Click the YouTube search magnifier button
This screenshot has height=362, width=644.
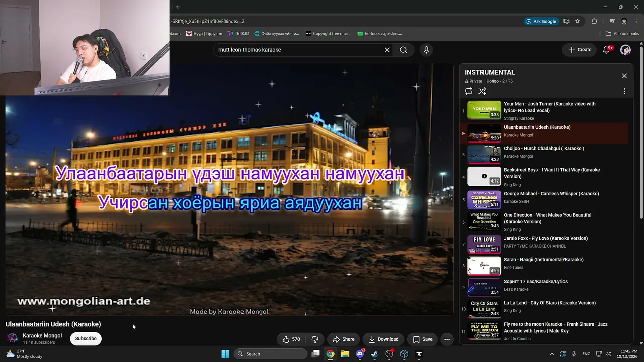click(404, 50)
